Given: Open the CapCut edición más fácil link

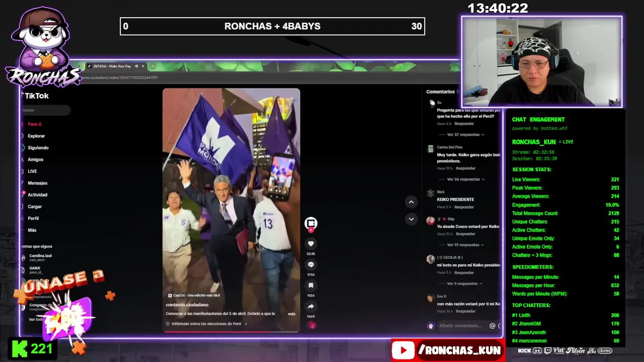Looking at the screenshot, I should (194, 295).
